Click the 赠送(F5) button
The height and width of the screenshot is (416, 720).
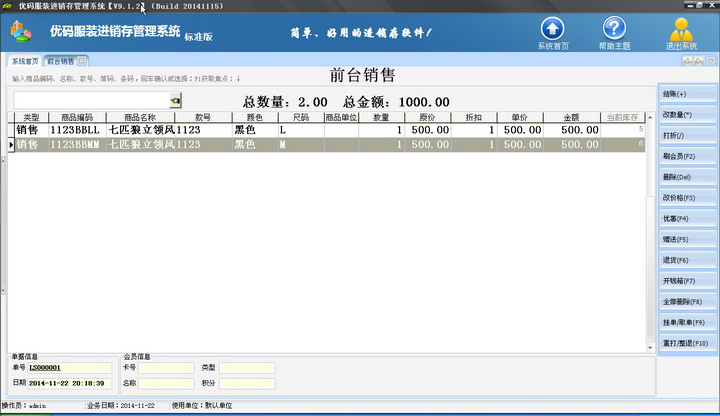click(x=687, y=239)
